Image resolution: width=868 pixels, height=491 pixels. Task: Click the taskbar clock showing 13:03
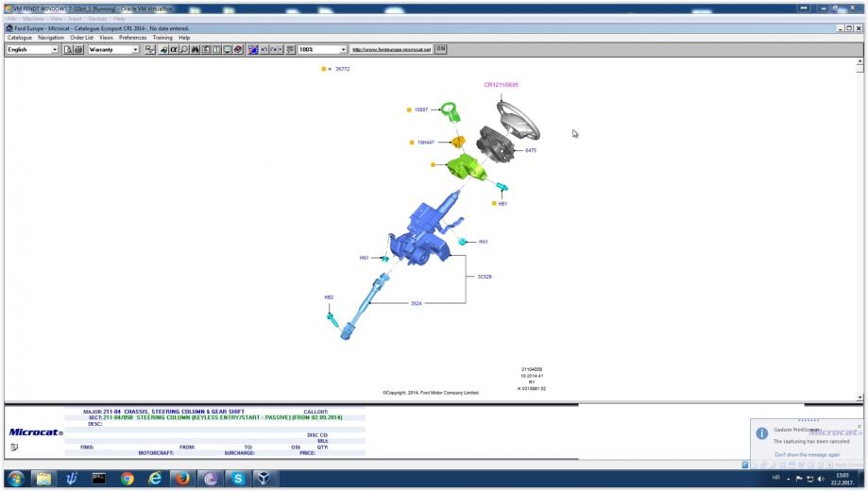[x=842, y=479]
